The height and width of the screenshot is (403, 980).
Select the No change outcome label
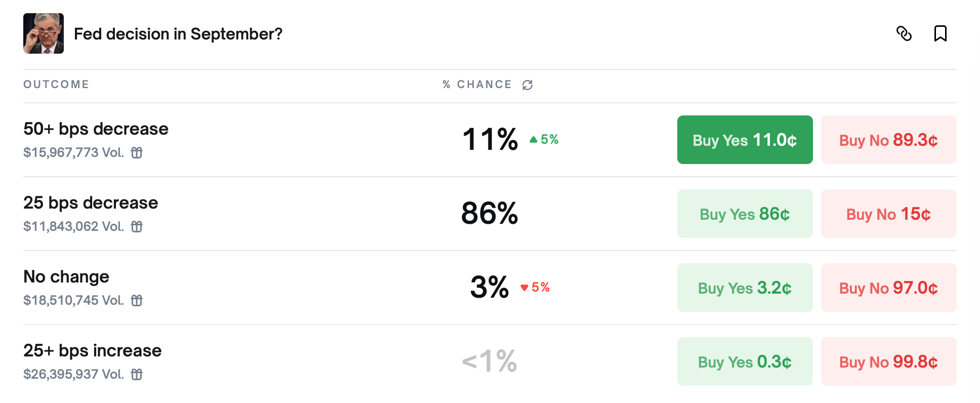pyautogui.click(x=66, y=276)
